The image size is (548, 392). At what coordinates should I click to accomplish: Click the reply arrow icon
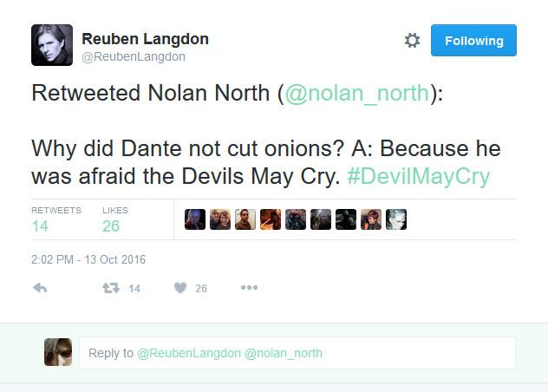[x=39, y=288]
